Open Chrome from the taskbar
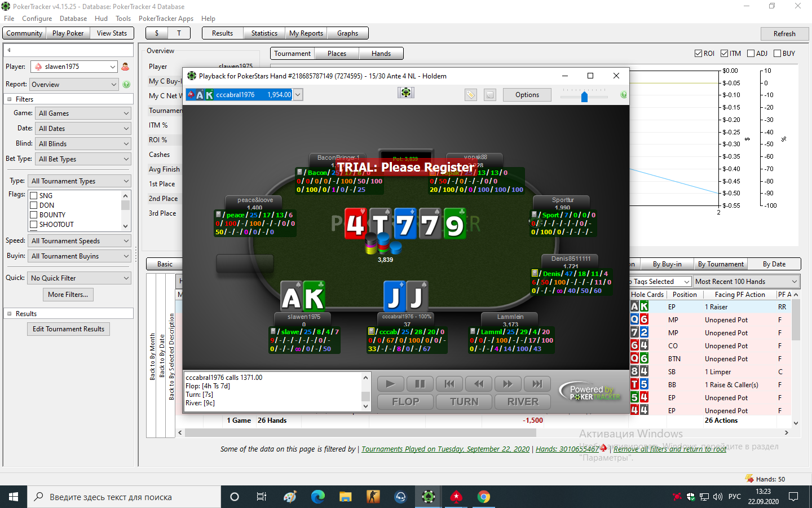812x508 pixels. pyautogui.click(x=483, y=497)
